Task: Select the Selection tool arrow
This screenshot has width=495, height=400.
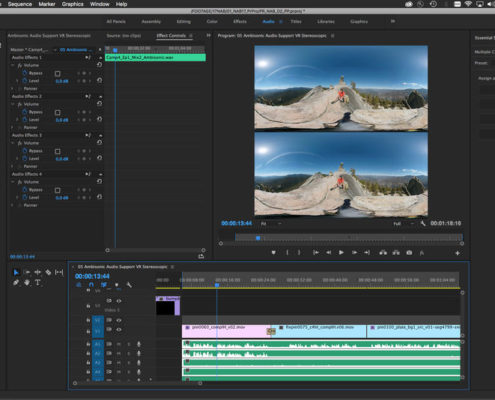Action: tap(16, 272)
